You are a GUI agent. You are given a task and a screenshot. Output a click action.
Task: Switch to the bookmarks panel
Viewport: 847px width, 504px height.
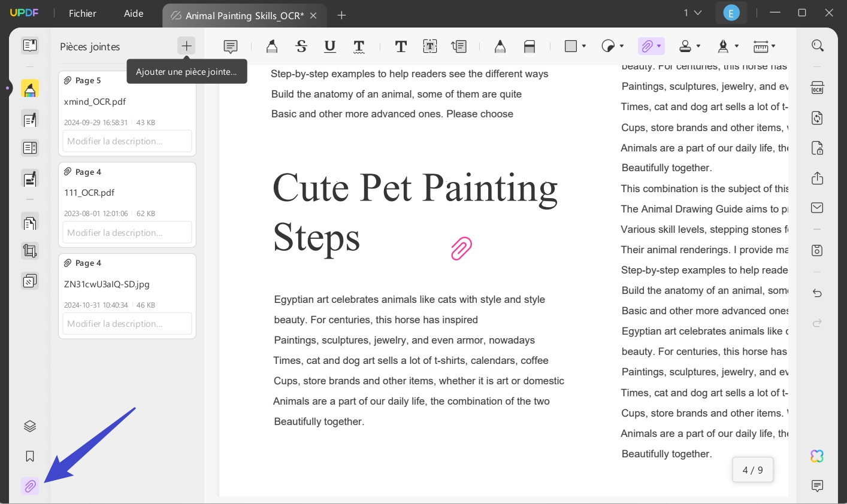[30, 456]
